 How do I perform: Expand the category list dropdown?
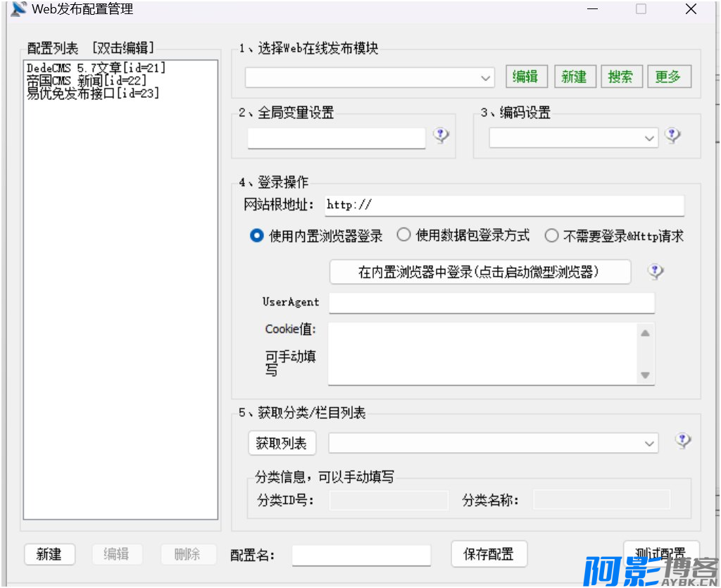[649, 444]
